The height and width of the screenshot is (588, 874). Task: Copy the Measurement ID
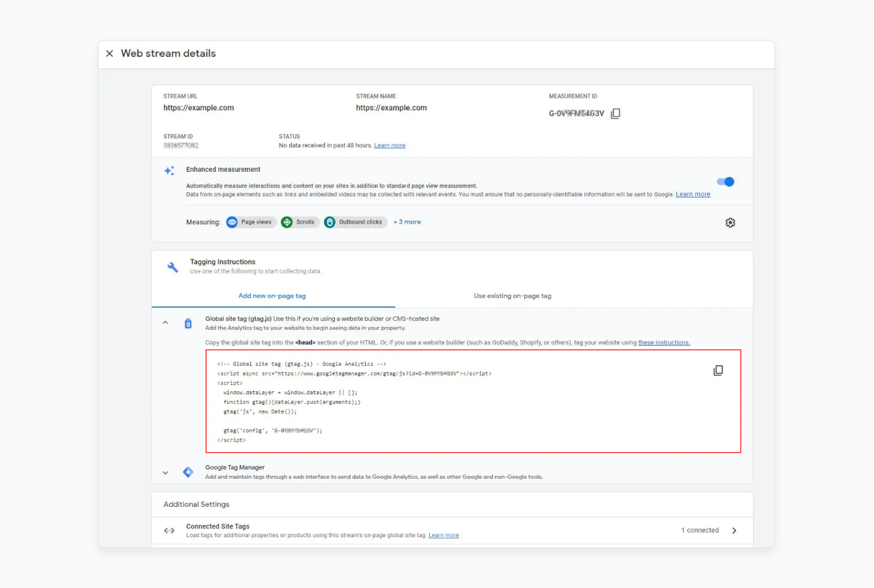616,113
